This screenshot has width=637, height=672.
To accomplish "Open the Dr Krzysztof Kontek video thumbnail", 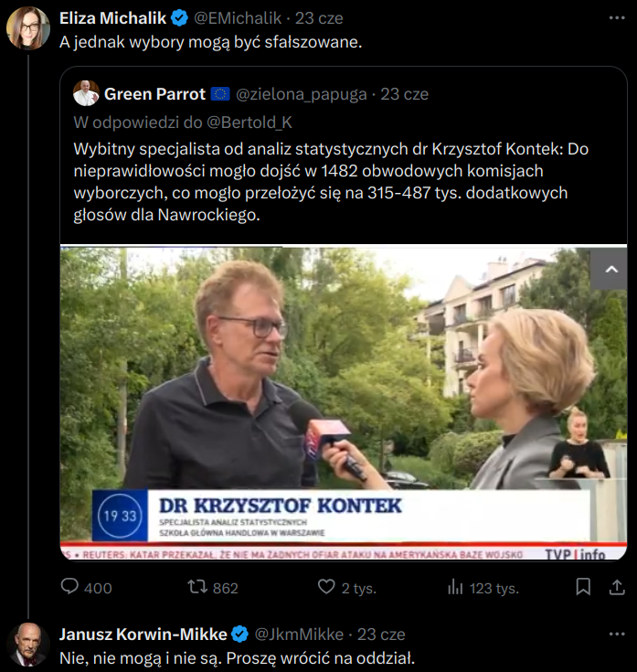I will (x=343, y=402).
